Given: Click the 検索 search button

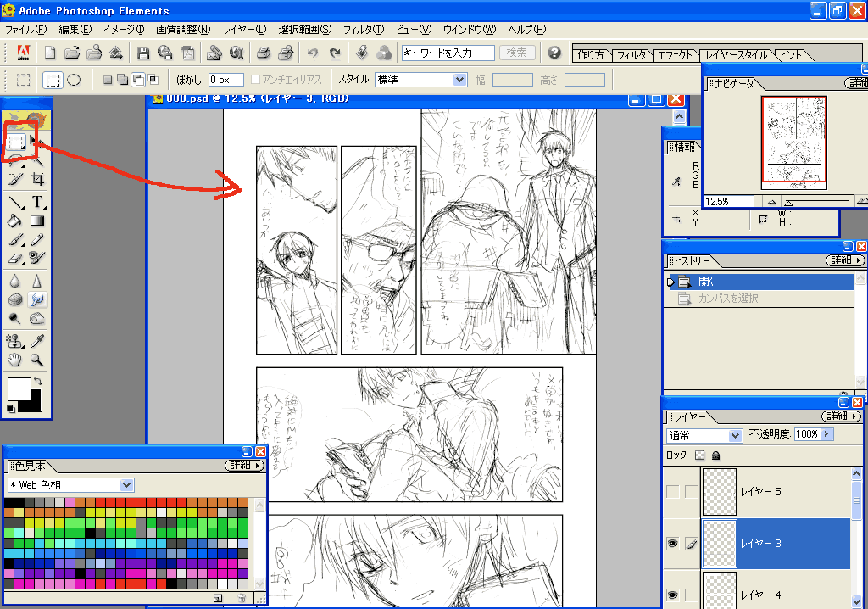Looking at the screenshot, I should coord(516,53).
